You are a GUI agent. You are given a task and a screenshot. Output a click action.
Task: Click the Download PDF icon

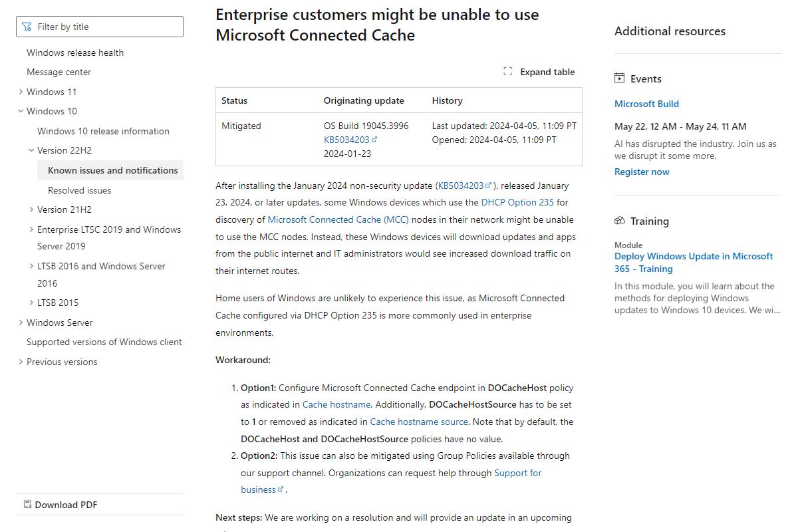pos(27,505)
